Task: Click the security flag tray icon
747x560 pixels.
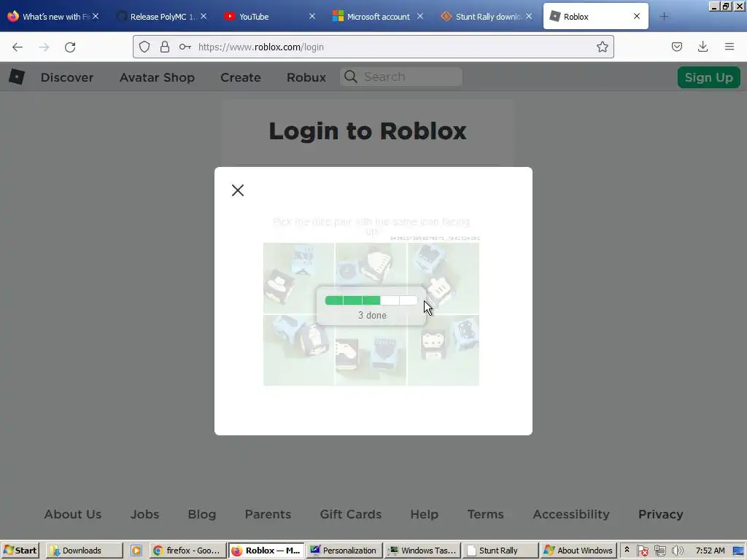Action: (x=642, y=551)
